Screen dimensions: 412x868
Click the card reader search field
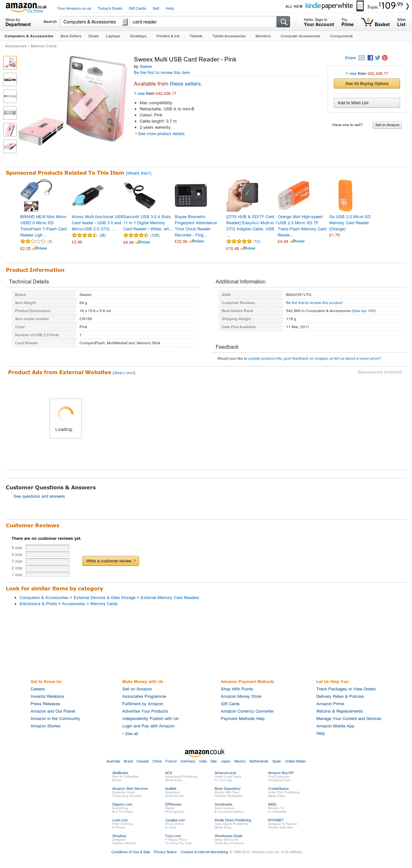point(203,22)
